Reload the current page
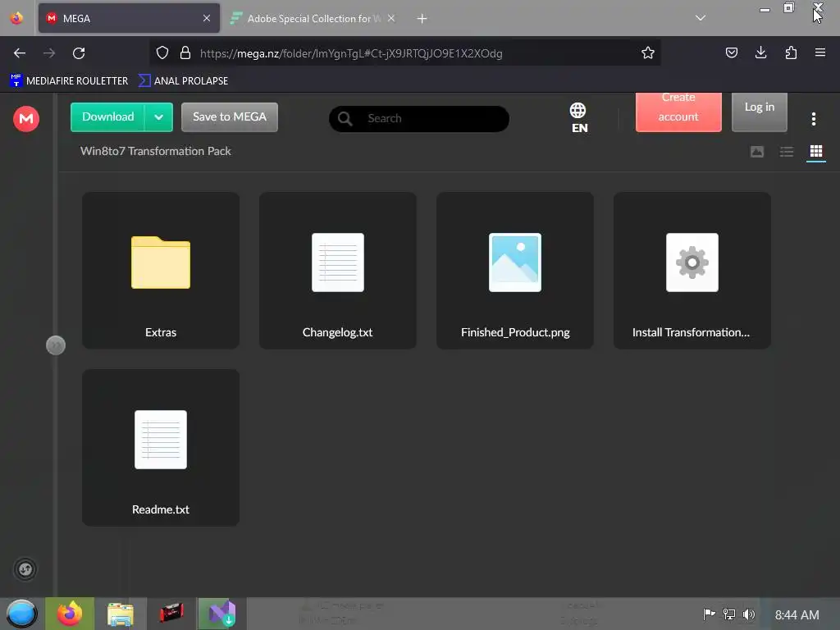 (79, 53)
